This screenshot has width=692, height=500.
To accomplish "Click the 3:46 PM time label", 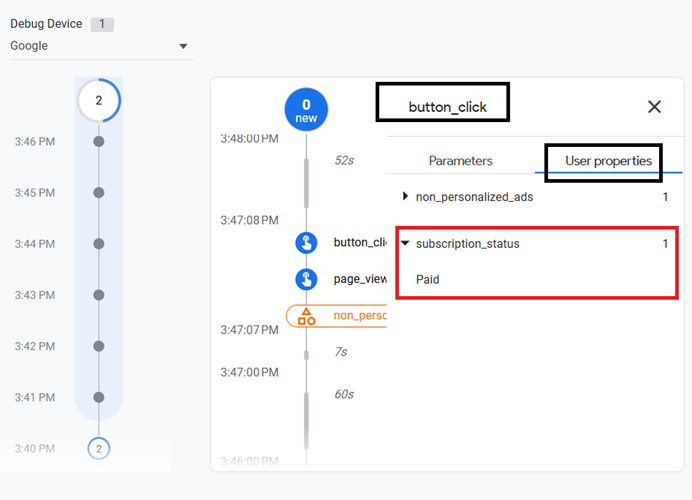I will pos(35,142).
